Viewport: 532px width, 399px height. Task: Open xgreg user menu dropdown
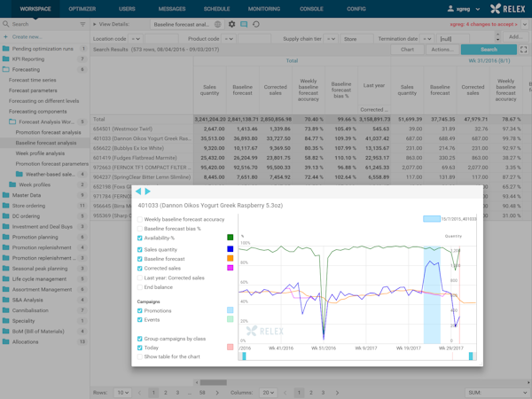tap(478, 9)
